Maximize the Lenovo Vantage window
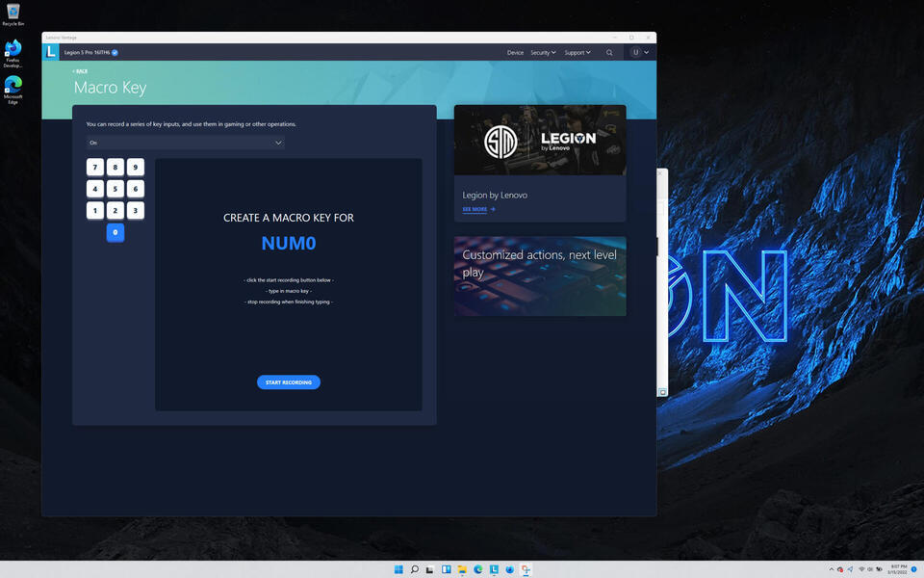924x578 pixels. coord(631,38)
